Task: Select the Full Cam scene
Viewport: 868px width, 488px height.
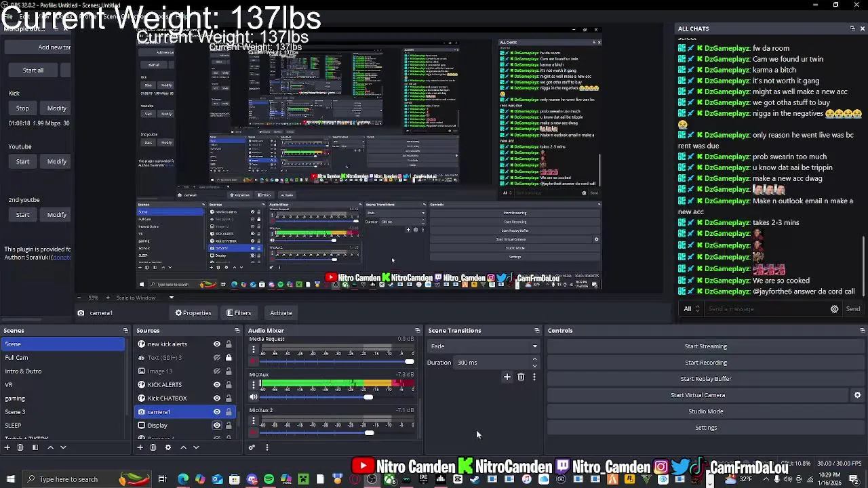Action: click(x=63, y=358)
